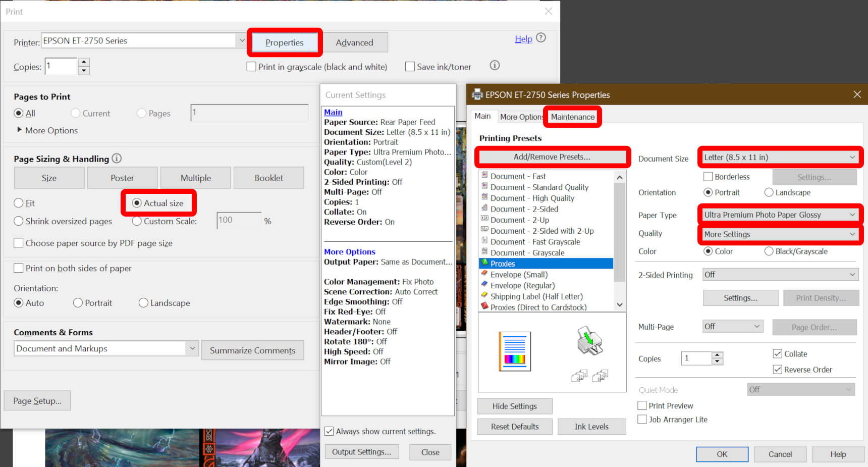Click the color document preview thumbnail
This screenshot has width=868, height=467.
coord(514,351)
